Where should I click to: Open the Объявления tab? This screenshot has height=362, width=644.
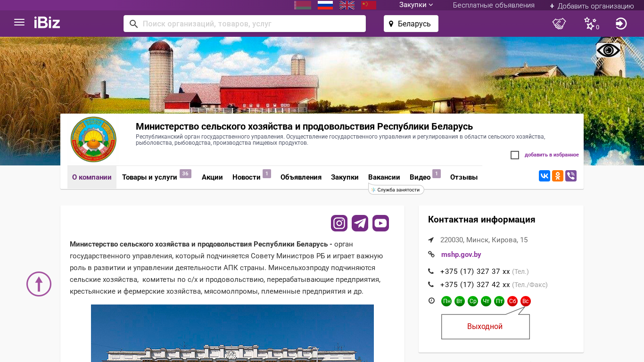(x=301, y=177)
